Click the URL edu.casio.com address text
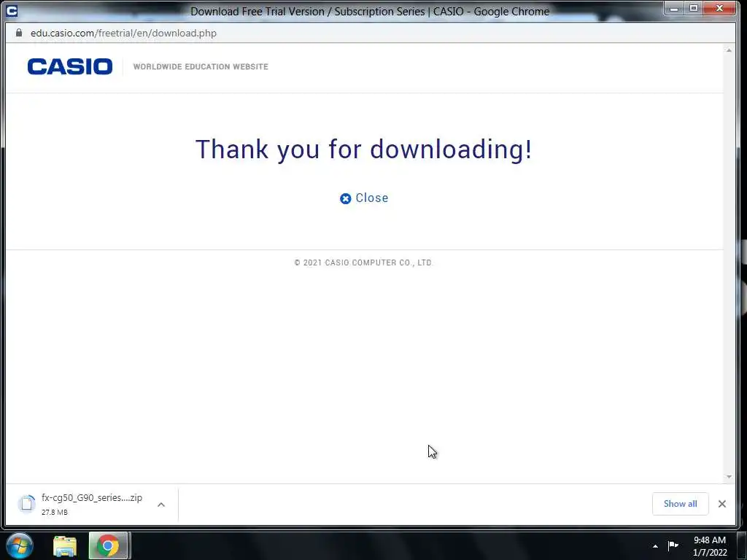747x560 pixels. [123, 33]
